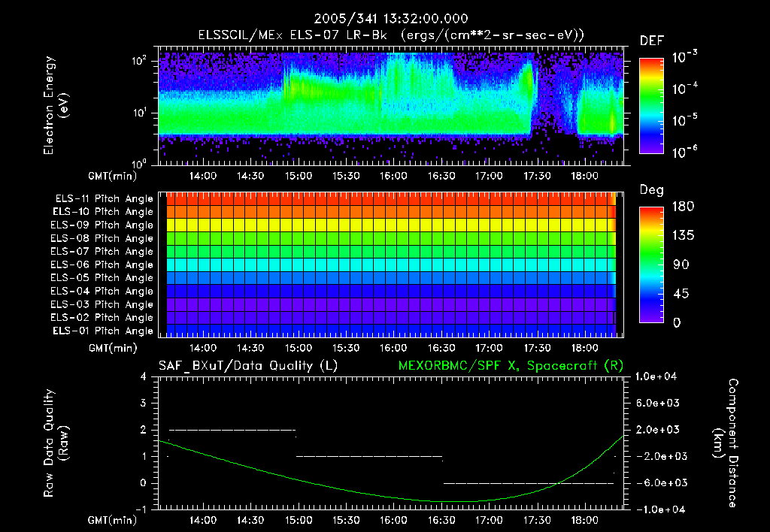
Task: Click the ELS-06 Pitch Angle row label
Action: click(102, 264)
